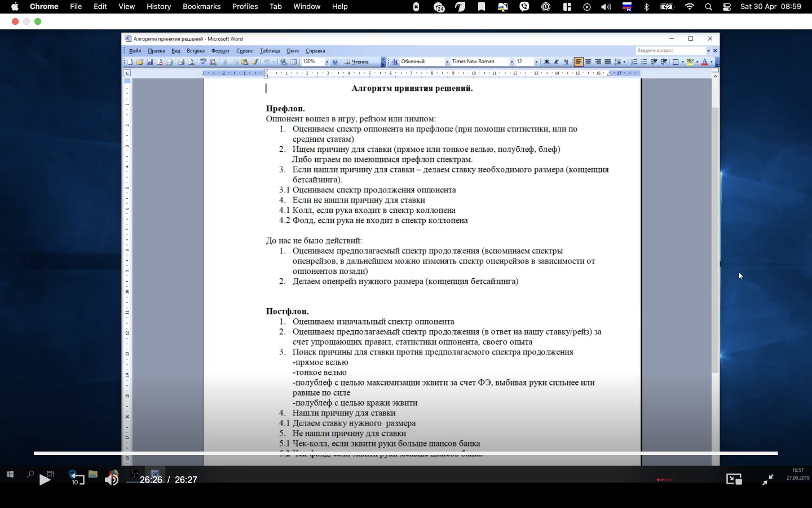Open the Формат menu
Screen dimensions: 812x508
click(x=220, y=51)
